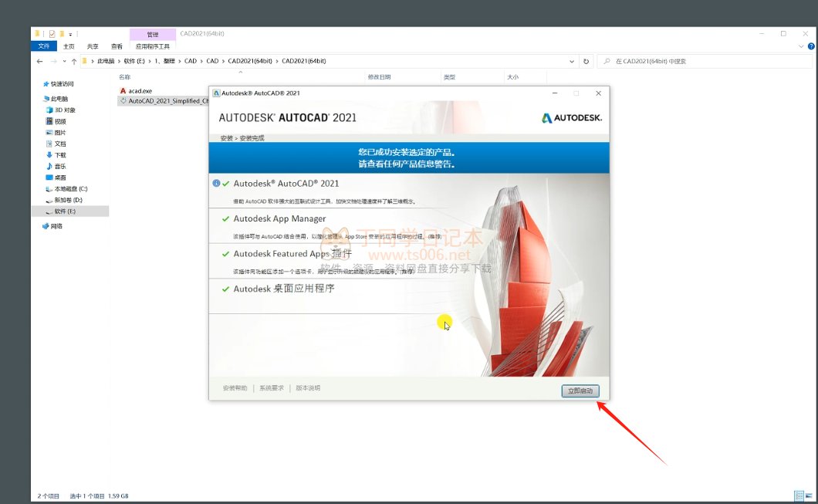
Task: Click the folder icon in the address bar
Action: click(85, 61)
